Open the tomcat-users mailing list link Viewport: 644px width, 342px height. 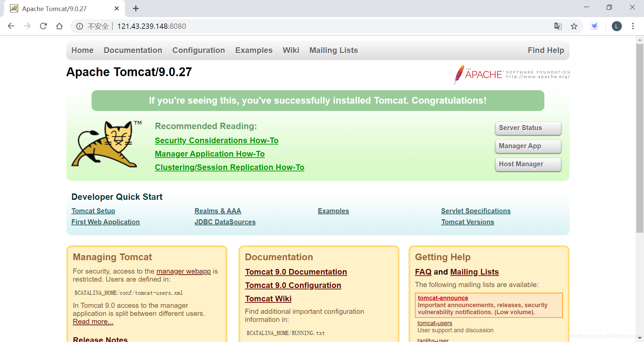[435, 323]
